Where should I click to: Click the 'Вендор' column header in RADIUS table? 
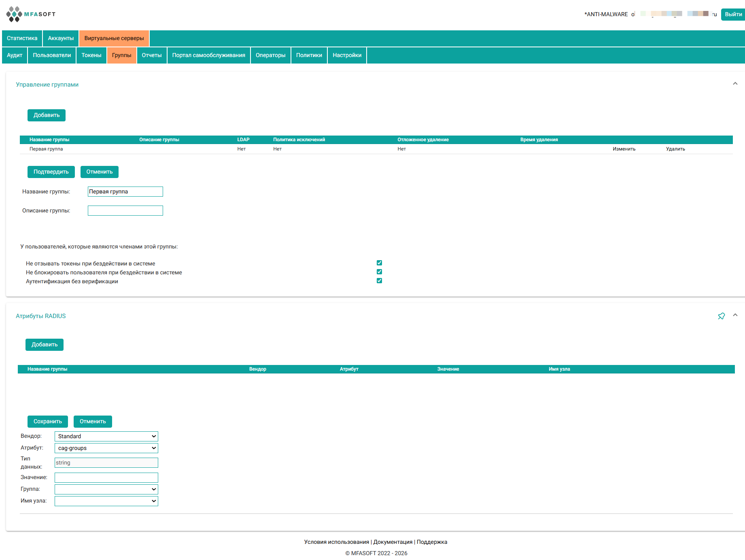pyautogui.click(x=258, y=369)
